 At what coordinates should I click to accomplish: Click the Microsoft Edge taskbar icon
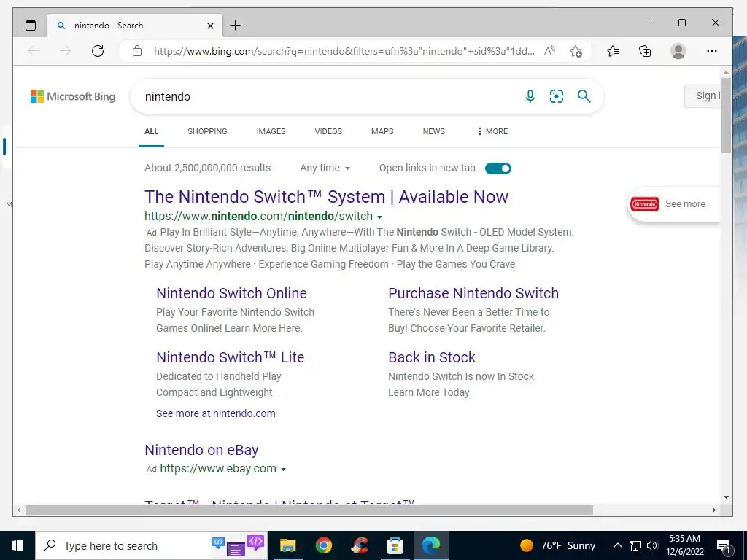tap(430, 545)
